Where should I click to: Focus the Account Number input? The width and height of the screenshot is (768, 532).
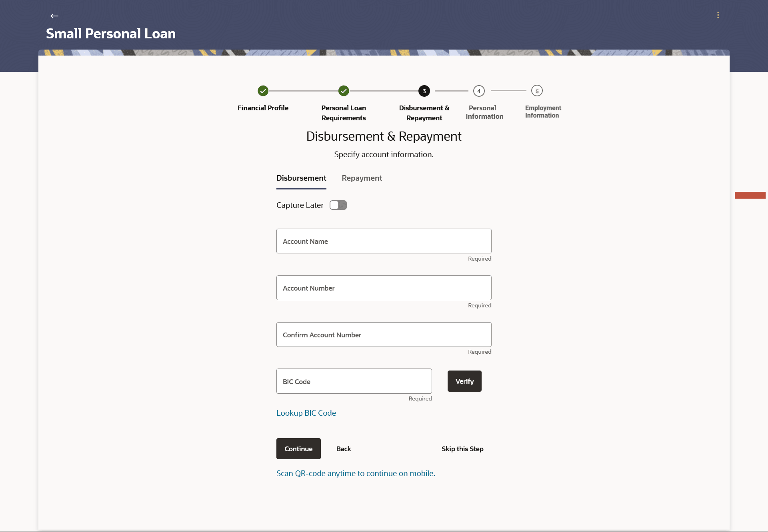[x=384, y=288]
